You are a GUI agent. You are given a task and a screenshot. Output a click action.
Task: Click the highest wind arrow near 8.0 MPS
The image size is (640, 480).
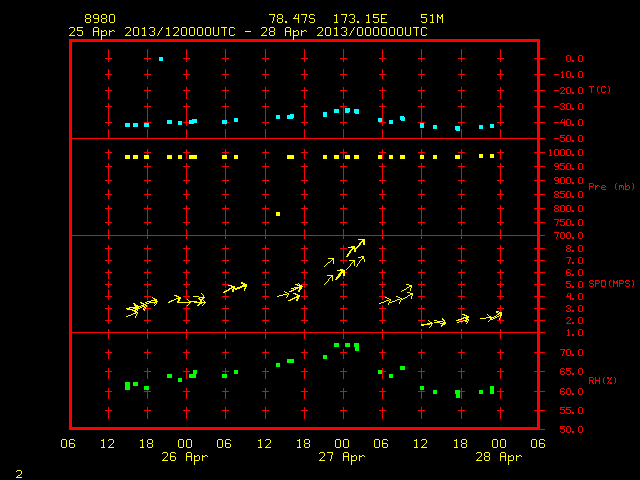point(356,248)
